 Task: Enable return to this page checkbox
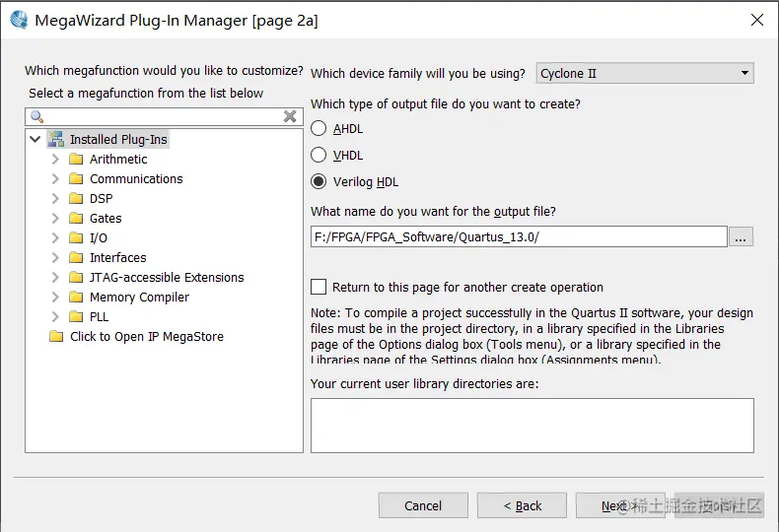pos(319,287)
